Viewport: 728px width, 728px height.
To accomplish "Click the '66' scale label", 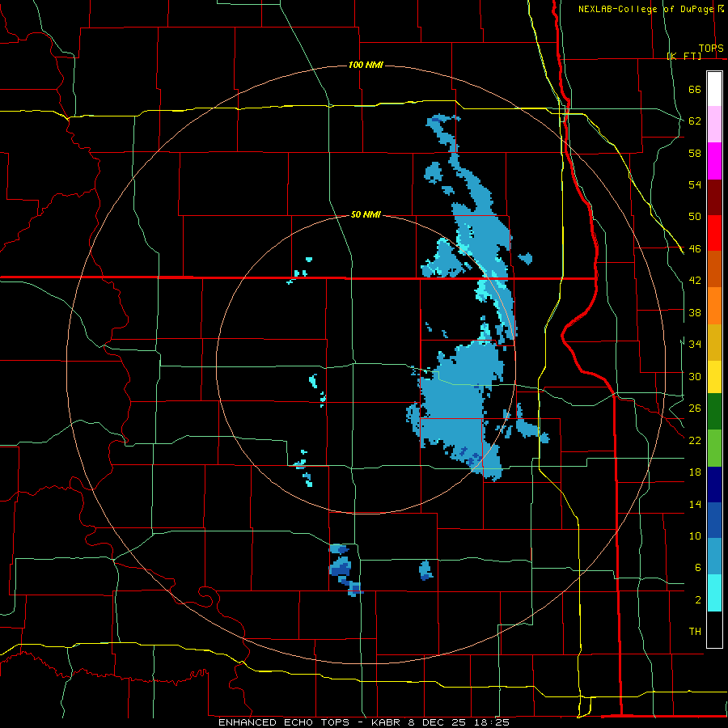I will [x=695, y=89].
